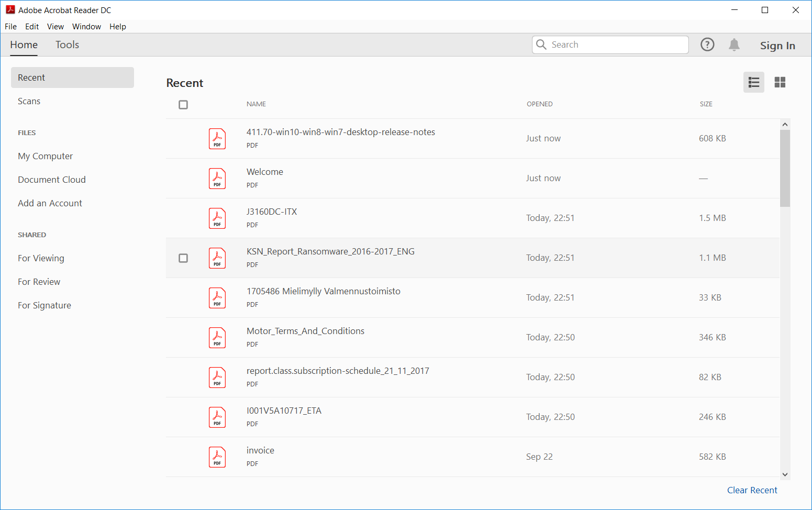
Task: Switch to the Tools tab
Action: coord(67,45)
